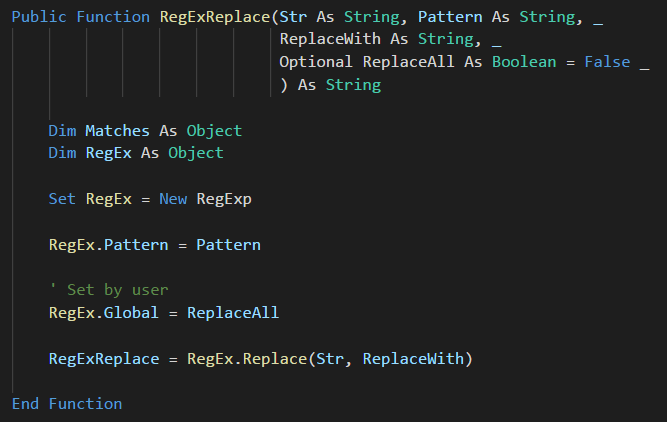The height and width of the screenshot is (422, 667).
Task: Click Matches variable in Dim statement
Action: tap(117, 131)
